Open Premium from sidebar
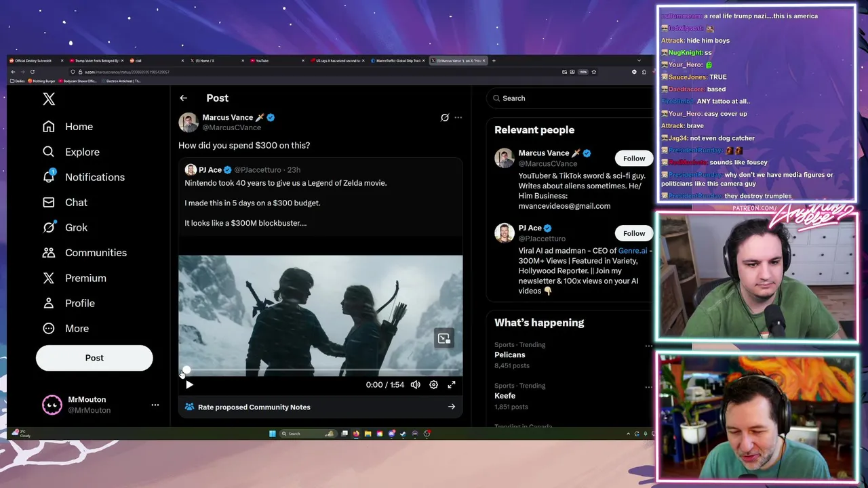 74,278
